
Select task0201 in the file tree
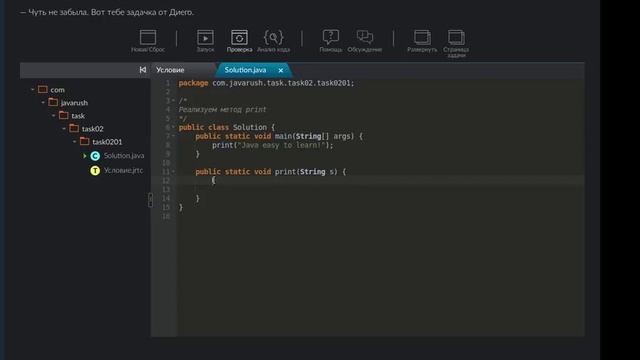coord(107,142)
